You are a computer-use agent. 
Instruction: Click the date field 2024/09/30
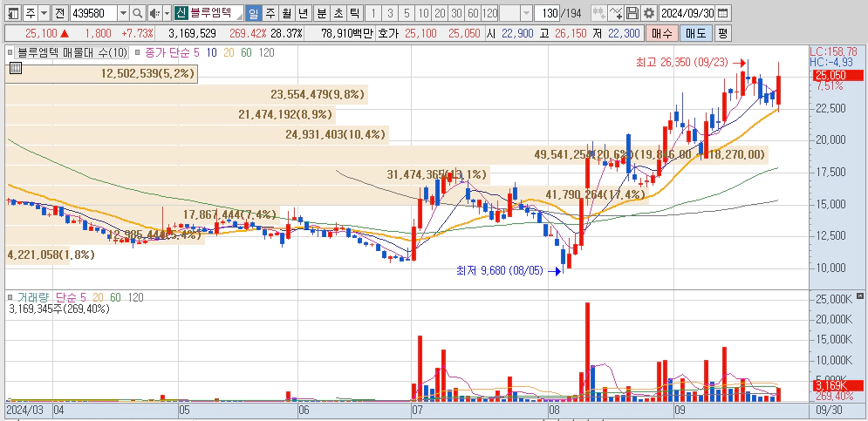coord(687,13)
